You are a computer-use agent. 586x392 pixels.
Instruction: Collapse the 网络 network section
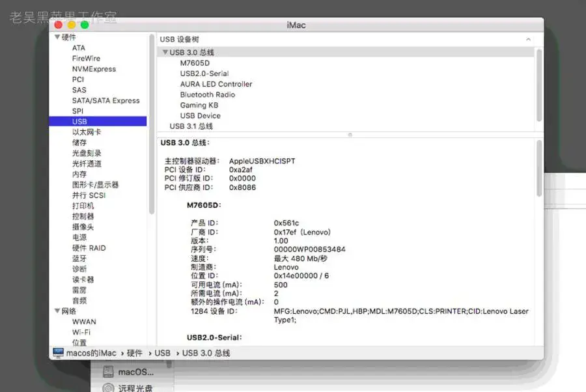(x=57, y=311)
